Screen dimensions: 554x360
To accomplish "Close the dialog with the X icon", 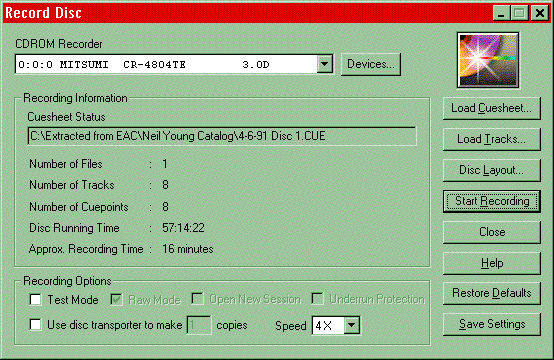I will [540, 13].
